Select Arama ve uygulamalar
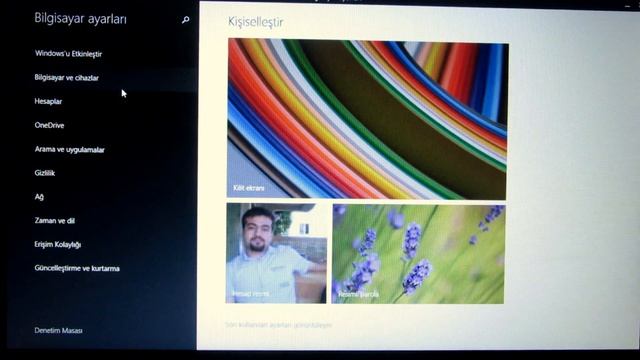Image resolution: width=640 pixels, height=360 pixels. click(69, 149)
